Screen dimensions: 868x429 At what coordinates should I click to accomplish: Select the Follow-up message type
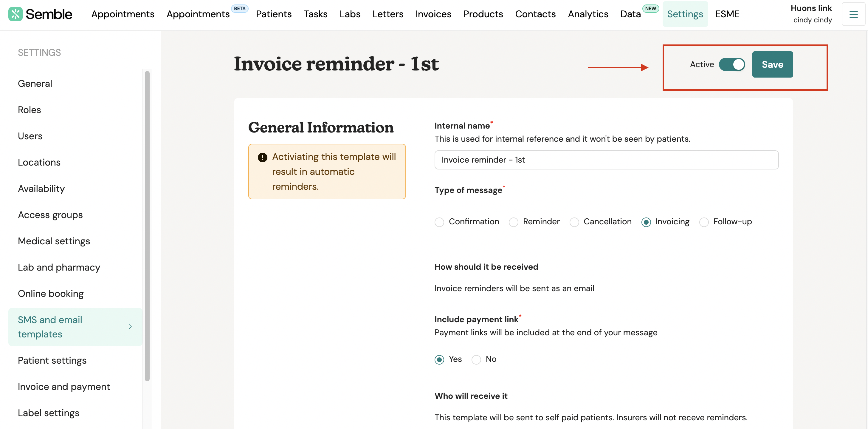click(x=703, y=222)
